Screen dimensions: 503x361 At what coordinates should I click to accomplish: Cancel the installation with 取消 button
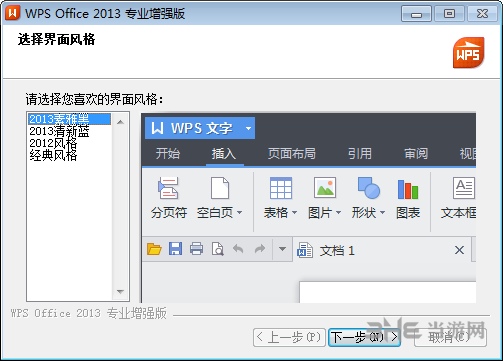[450, 337]
